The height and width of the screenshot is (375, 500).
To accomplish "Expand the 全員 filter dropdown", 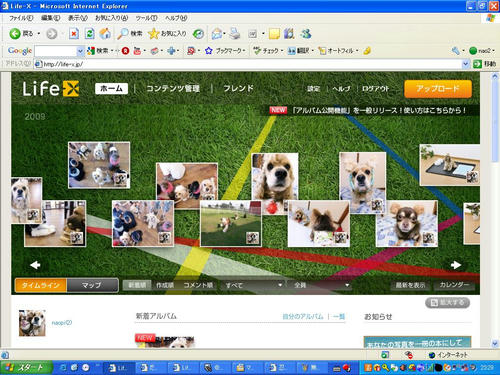I will coord(321,285).
